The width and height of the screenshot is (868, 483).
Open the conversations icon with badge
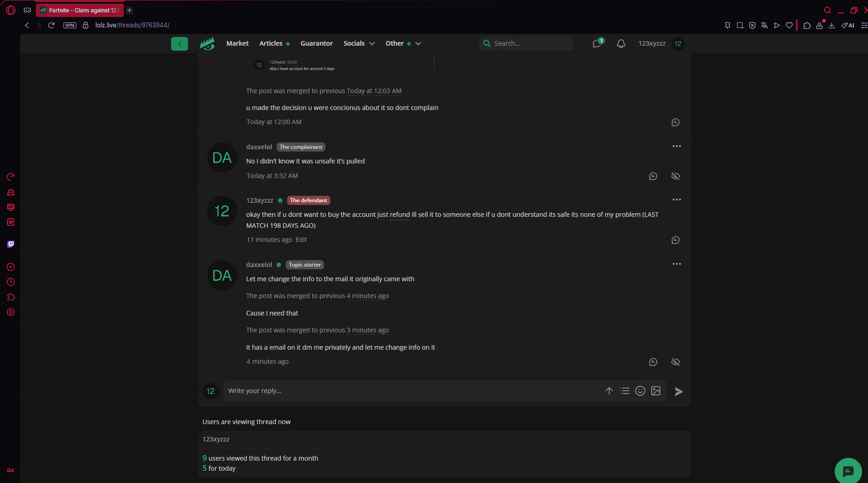tap(597, 44)
